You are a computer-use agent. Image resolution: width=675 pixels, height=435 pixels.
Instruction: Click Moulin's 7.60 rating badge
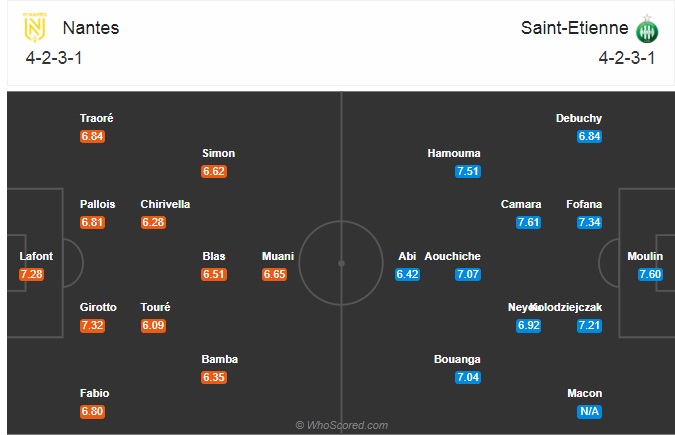click(x=650, y=274)
